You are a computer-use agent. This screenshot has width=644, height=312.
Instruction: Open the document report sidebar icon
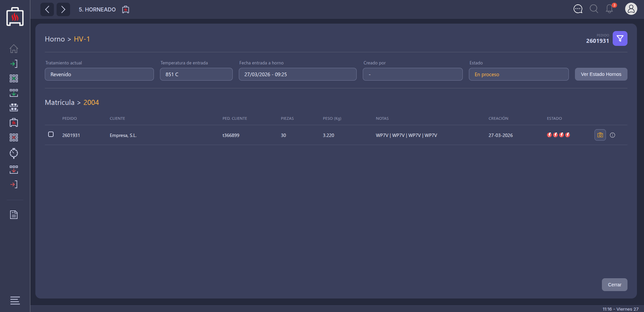click(14, 215)
